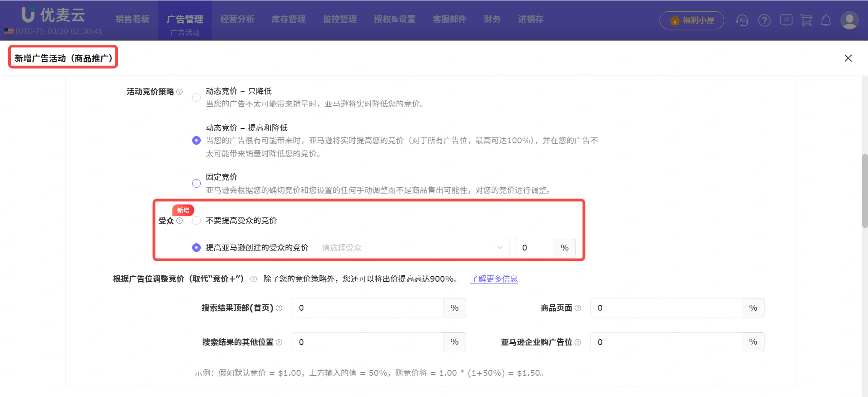
Task: Select the 固定竞价 radio option
Action: coord(196,183)
